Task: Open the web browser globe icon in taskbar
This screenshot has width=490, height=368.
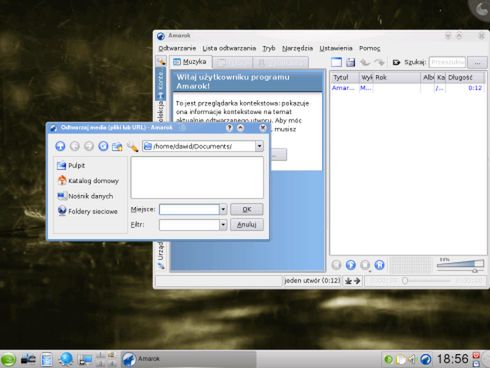Action: click(66, 359)
